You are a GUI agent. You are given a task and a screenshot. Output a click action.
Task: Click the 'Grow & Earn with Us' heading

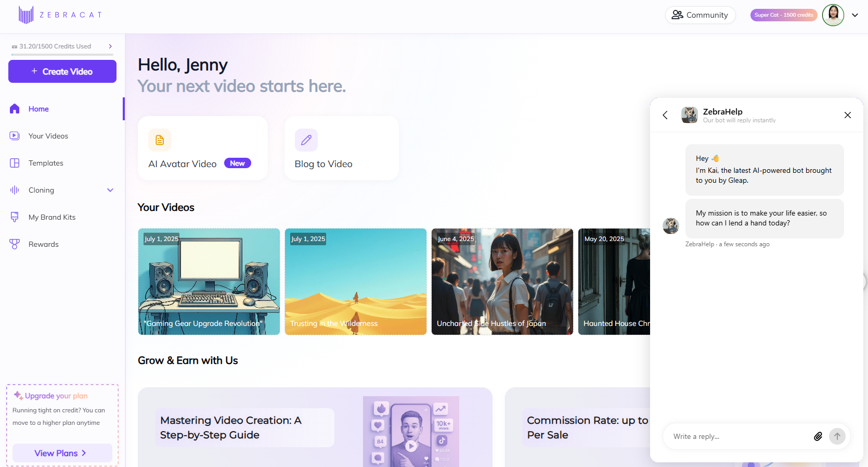[188, 360]
